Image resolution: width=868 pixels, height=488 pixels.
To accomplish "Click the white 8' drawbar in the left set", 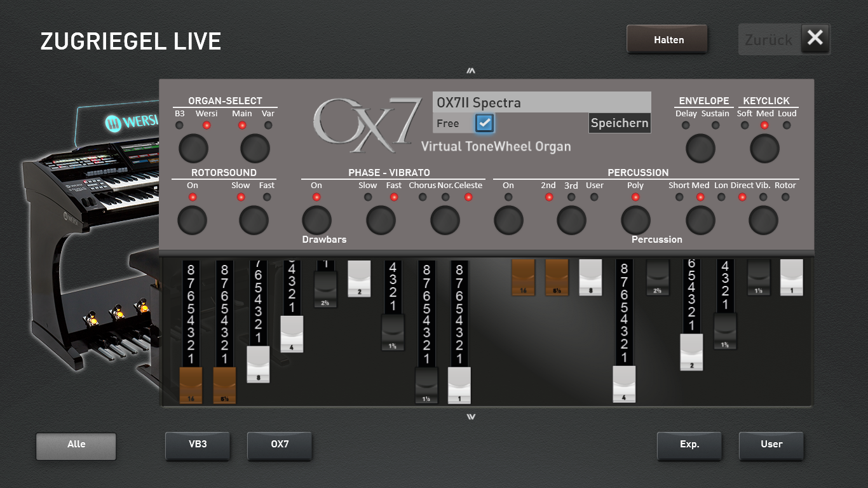I will click(258, 365).
